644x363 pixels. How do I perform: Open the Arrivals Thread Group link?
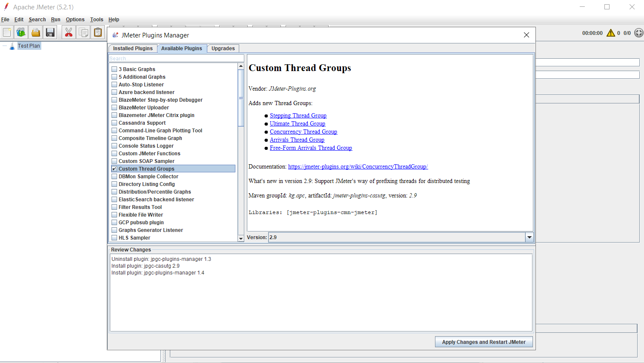tap(297, 140)
